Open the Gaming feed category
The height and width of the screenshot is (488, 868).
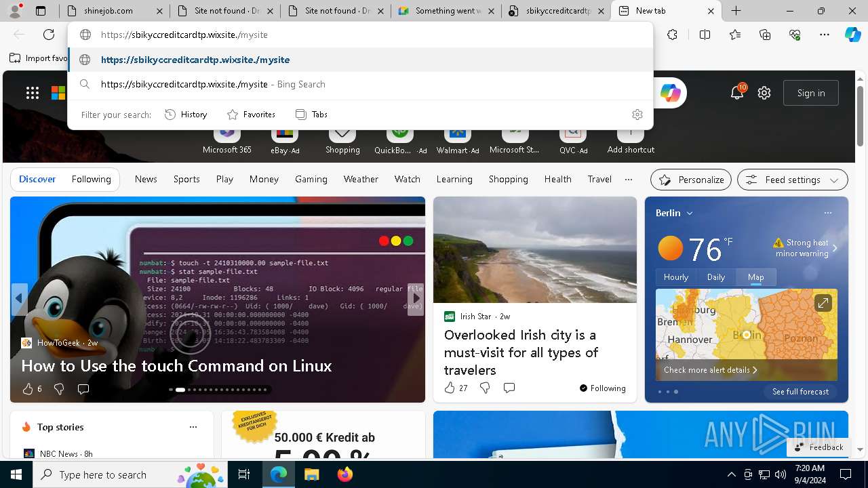point(311,180)
